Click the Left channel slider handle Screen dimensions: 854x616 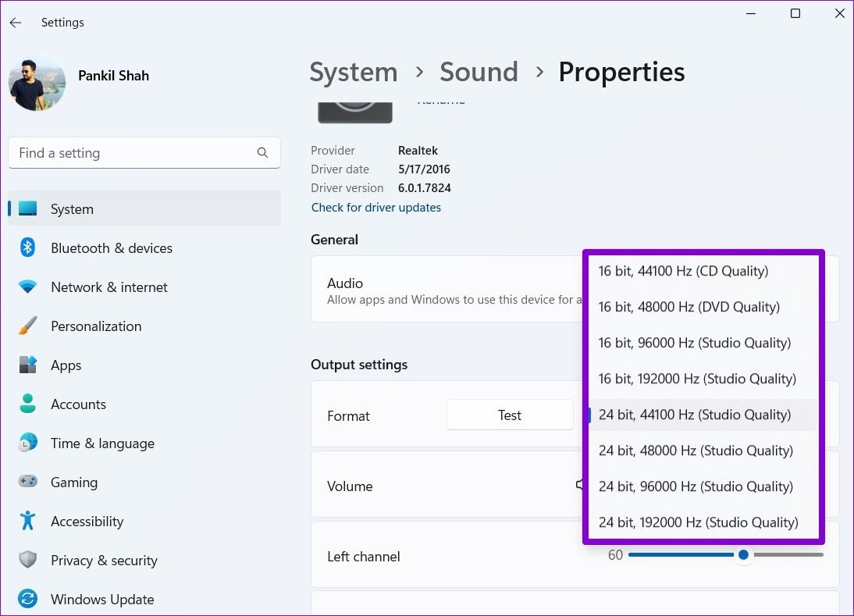click(744, 555)
